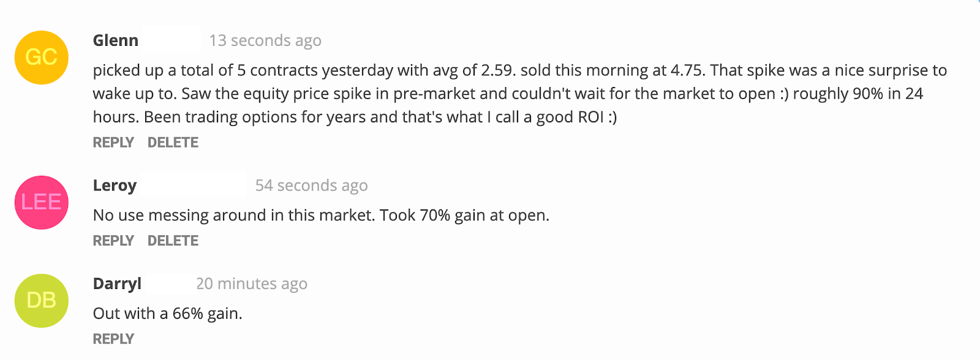Viewport: 980px width, 360px height.
Task: Select Leroy's 'No use messing around' comment text
Action: point(321,216)
